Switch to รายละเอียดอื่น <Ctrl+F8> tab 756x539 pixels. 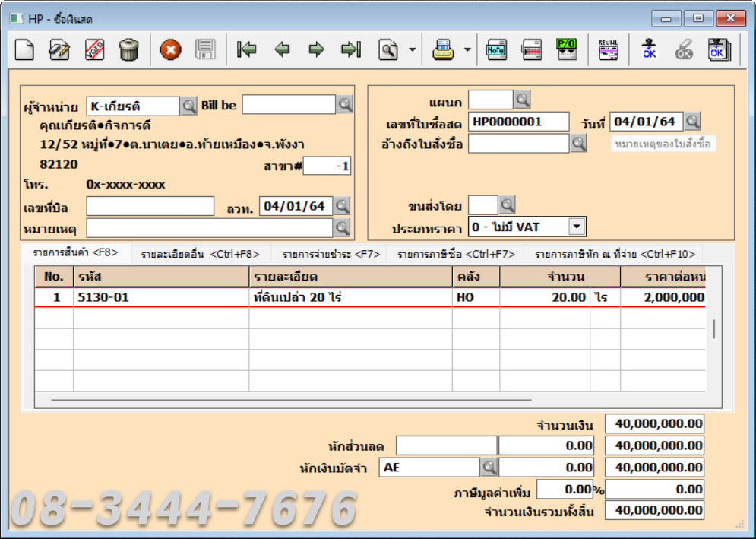pyautogui.click(x=200, y=254)
